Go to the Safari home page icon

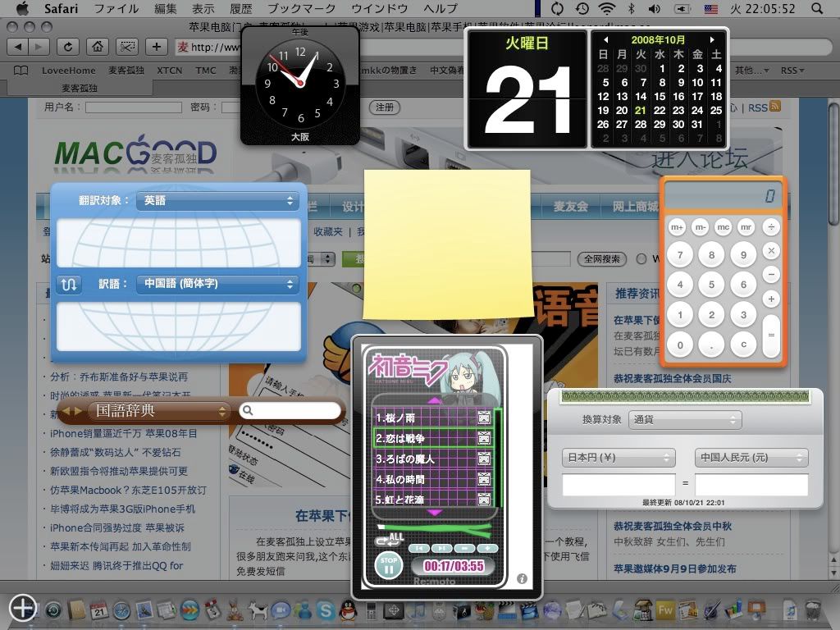click(97, 47)
